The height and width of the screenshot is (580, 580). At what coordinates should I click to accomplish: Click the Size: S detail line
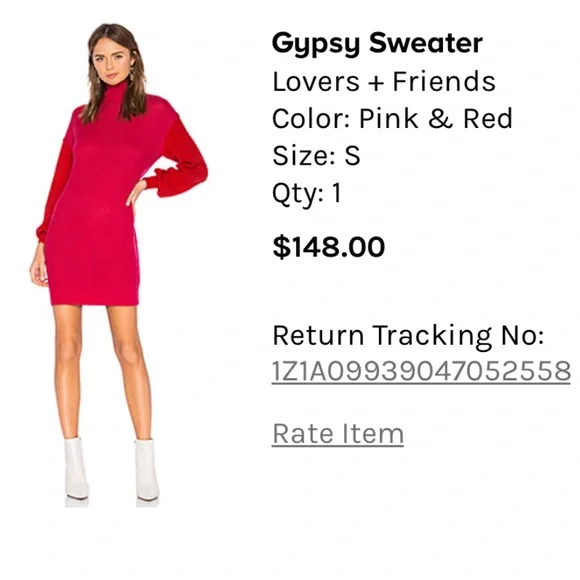316,155
